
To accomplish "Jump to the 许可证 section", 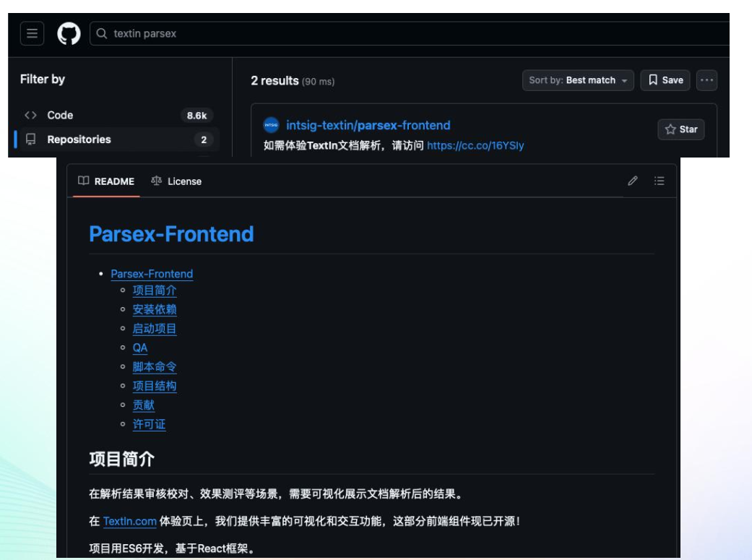I will point(149,424).
